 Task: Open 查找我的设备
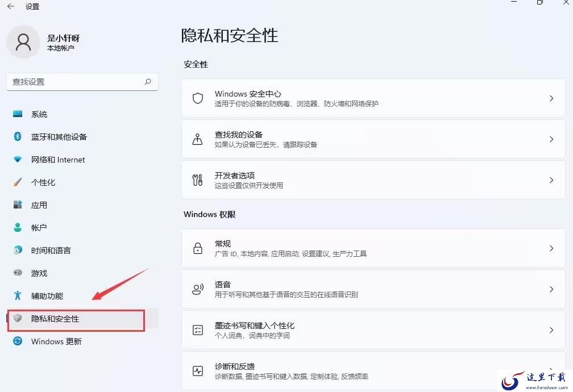(x=373, y=139)
